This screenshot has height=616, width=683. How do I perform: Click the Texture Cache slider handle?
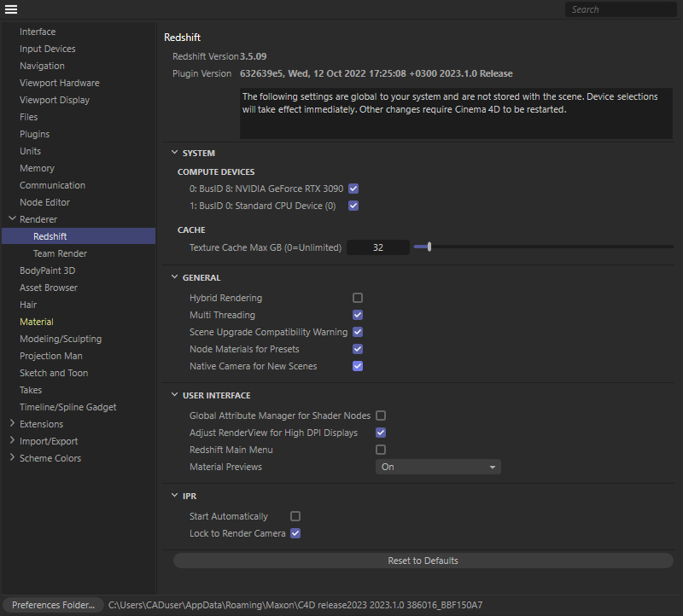coord(429,247)
